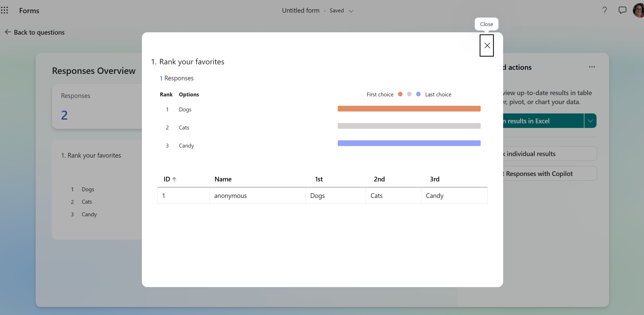Click the Name column header
644x315 pixels.
point(223,179)
